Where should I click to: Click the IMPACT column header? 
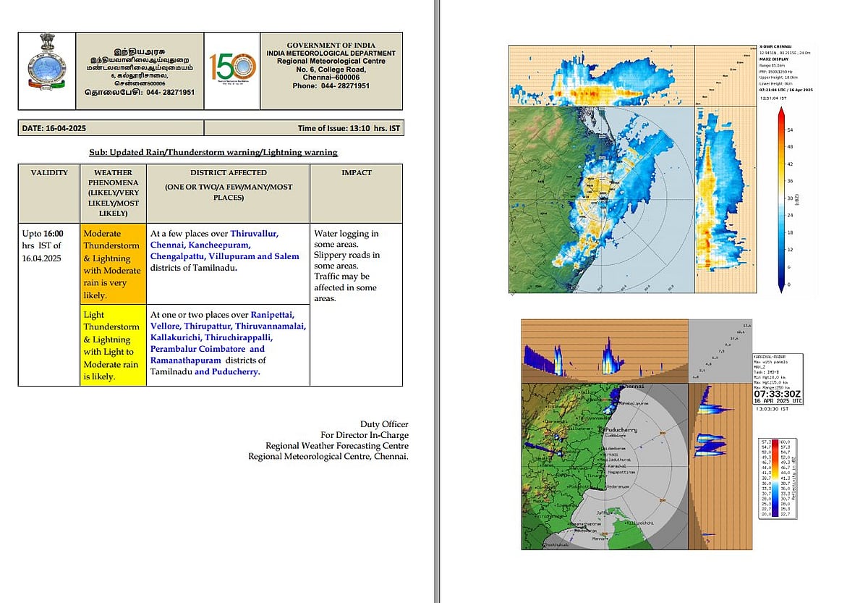(356, 173)
